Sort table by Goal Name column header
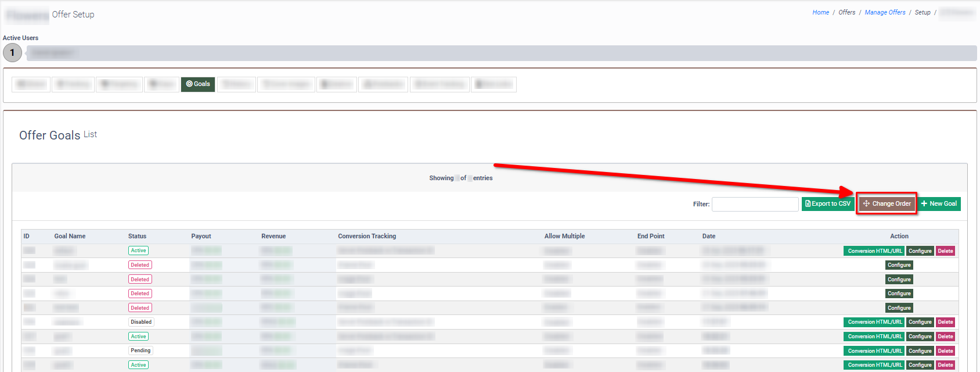The width and height of the screenshot is (980, 372). point(70,236)
